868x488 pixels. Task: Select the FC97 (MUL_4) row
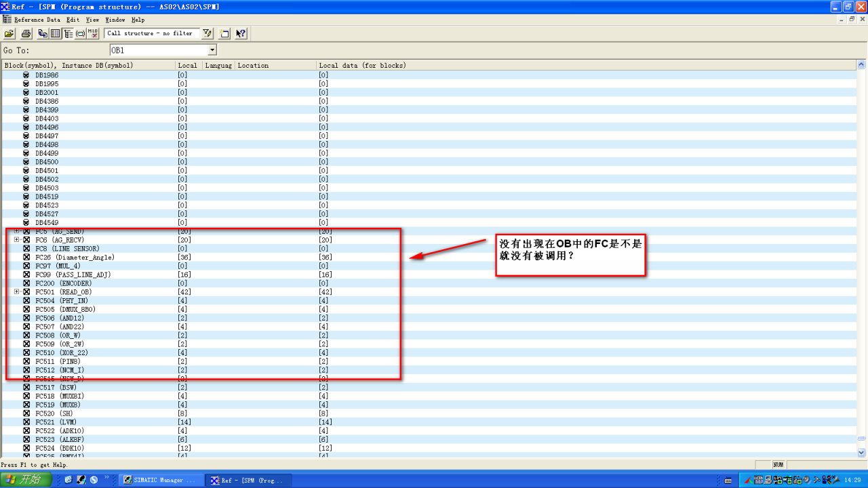pyautogui.click(x=429, y=266)
